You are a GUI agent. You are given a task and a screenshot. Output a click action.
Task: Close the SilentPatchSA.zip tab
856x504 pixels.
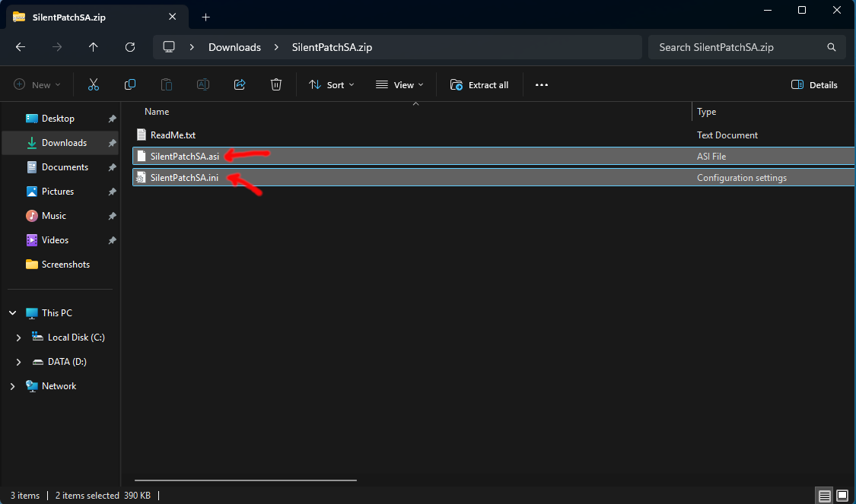[x=173, y=17]
